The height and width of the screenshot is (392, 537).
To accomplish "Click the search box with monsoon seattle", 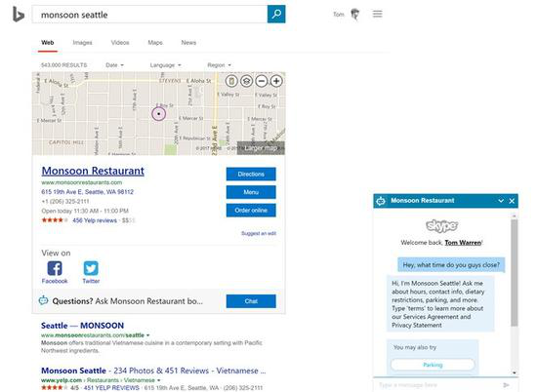I will (149, 15).
